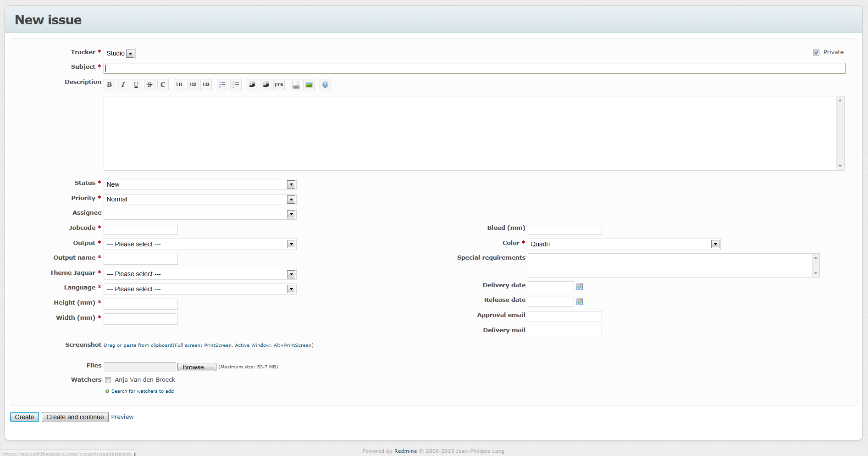Viewport: 868px width, 456px height.
Task: Apply strikethrough formatting to description text
Action: click(x=149, y=85)
